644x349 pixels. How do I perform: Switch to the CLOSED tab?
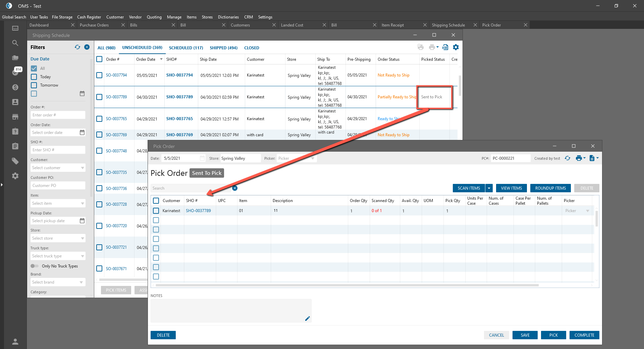252,48
